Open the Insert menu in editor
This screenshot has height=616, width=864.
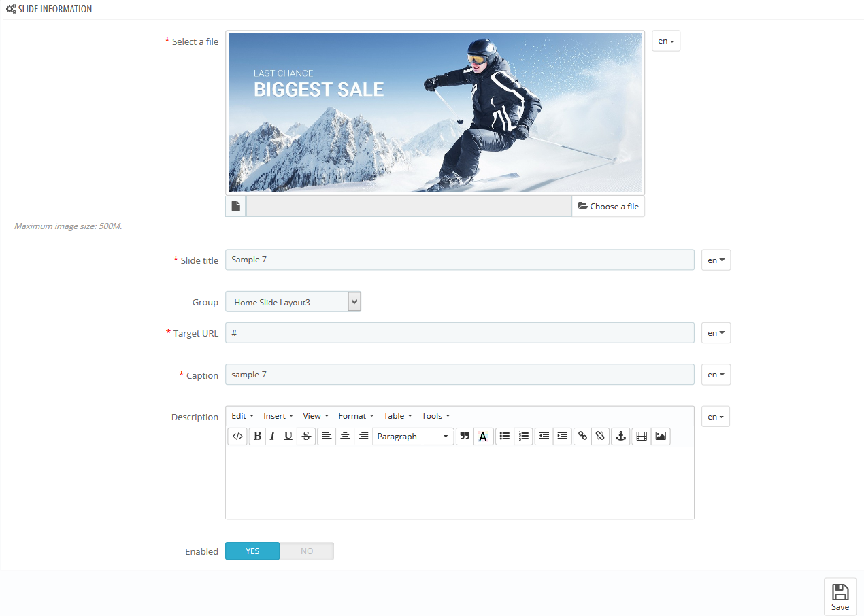click(278, 416)
